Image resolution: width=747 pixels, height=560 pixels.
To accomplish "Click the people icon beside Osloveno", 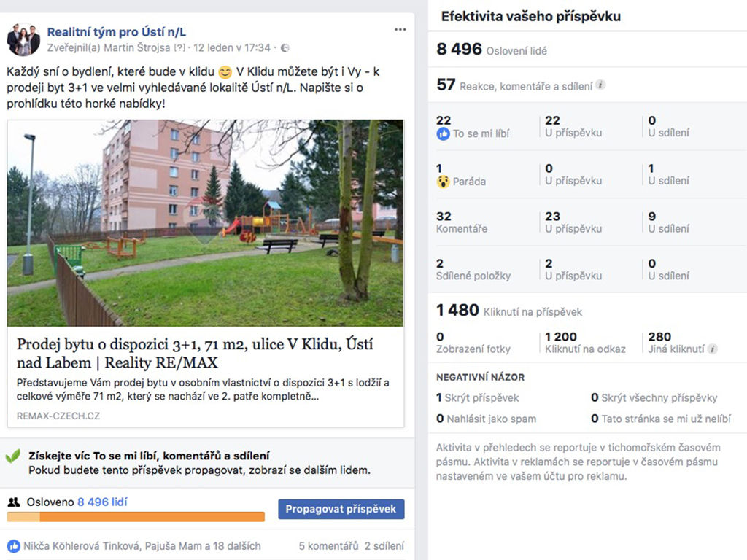I will click(x=14, y=502).
